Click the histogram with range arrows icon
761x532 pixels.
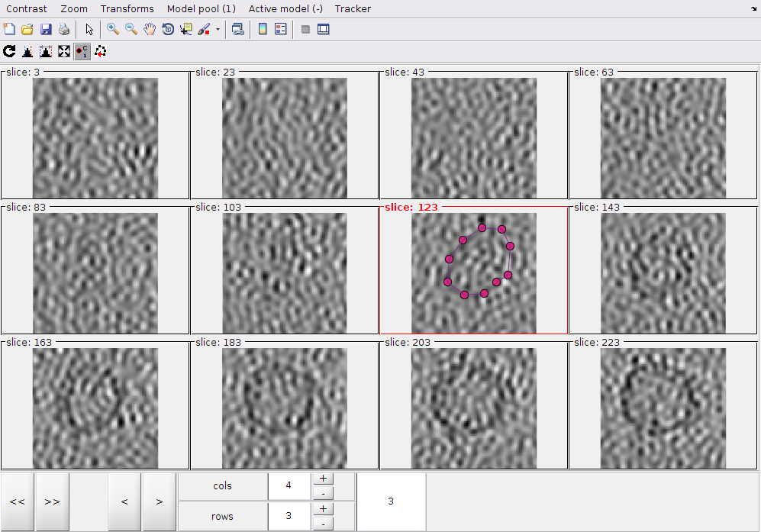point(46,51)
